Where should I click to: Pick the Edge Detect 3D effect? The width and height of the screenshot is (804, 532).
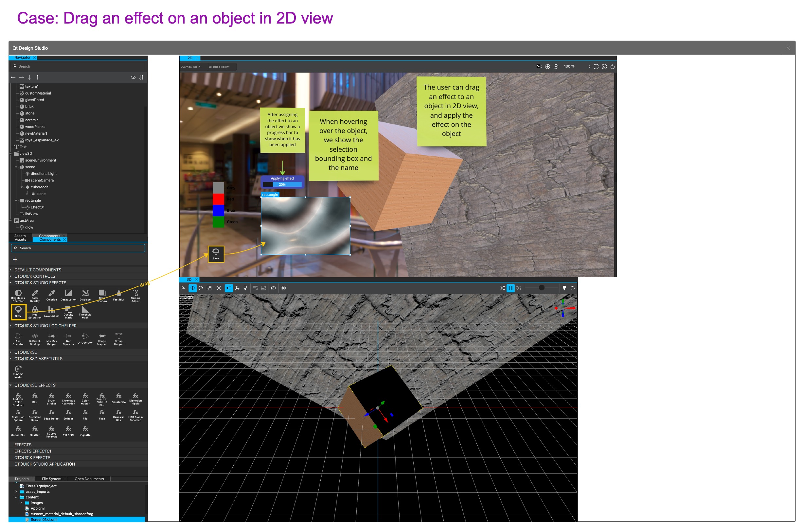tap(52, 414)
